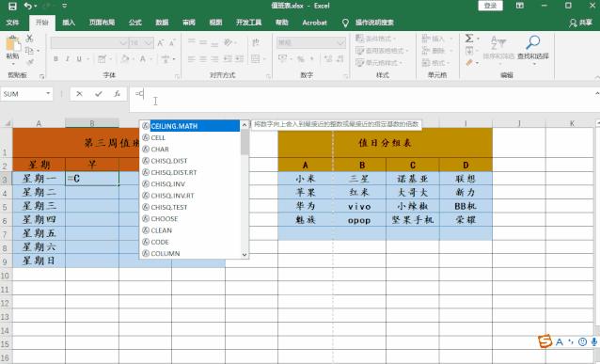Click the increase font size icon
The height and width of the screenshot is (364, 600).
click(161, 43)
